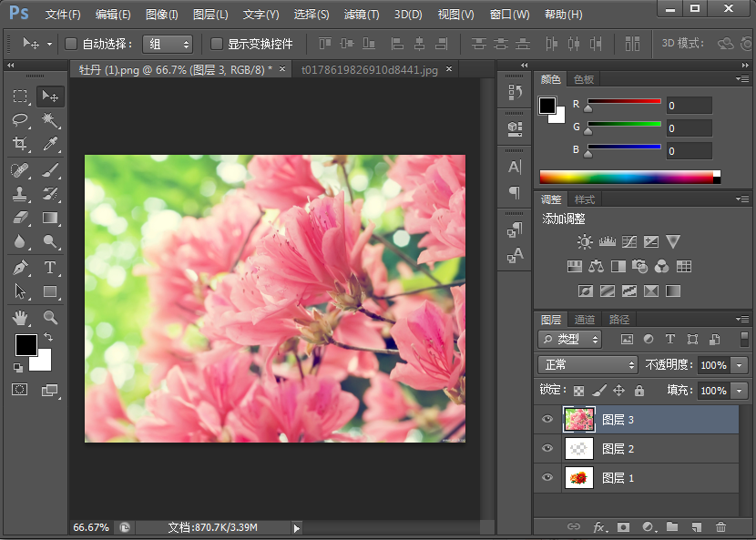756x540 pixels.
Task: Select the History Brush tool
Action: (x=50, y=194)
